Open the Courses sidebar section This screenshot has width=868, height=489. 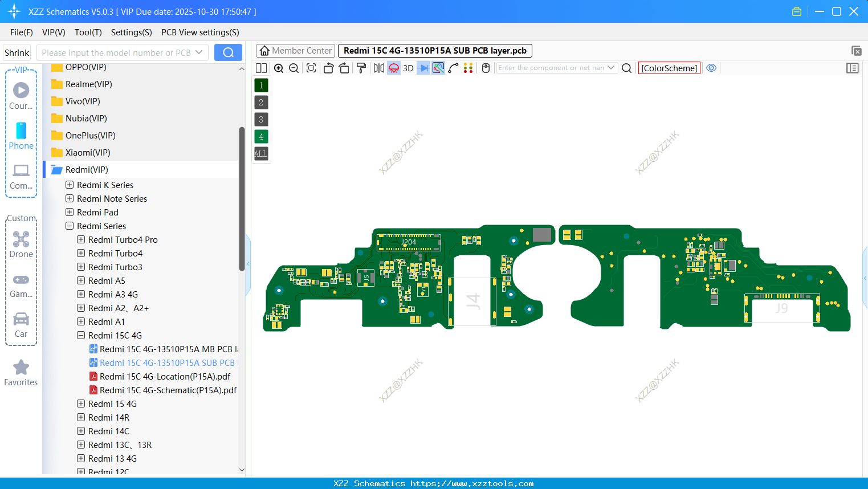click(x=21, y=96)
